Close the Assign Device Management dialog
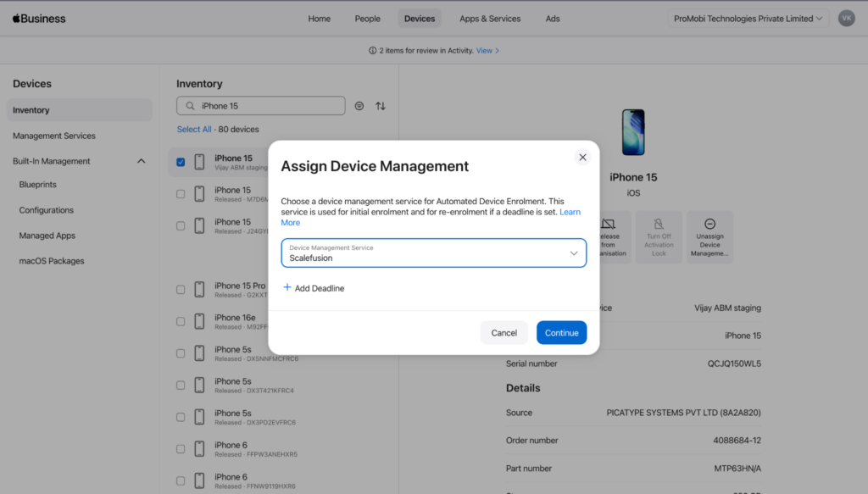 582,157
